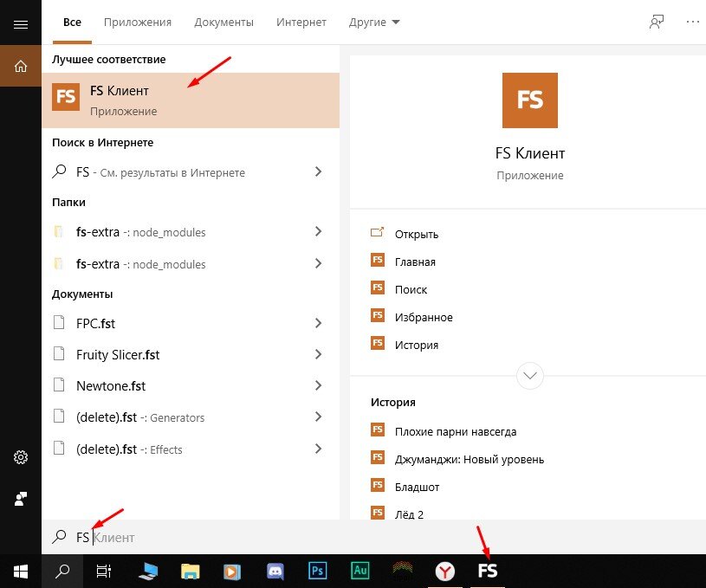Open (delete).fst in Generators result
The image size is (706, 588).
(191, 417)
